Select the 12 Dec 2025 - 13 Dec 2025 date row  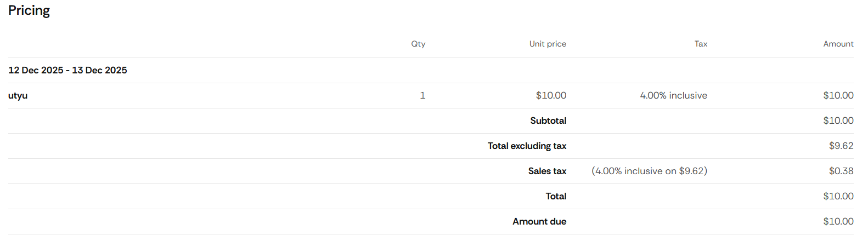point(67,70)
